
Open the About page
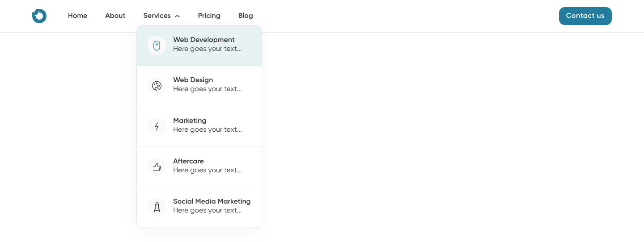tap(115, 16)
